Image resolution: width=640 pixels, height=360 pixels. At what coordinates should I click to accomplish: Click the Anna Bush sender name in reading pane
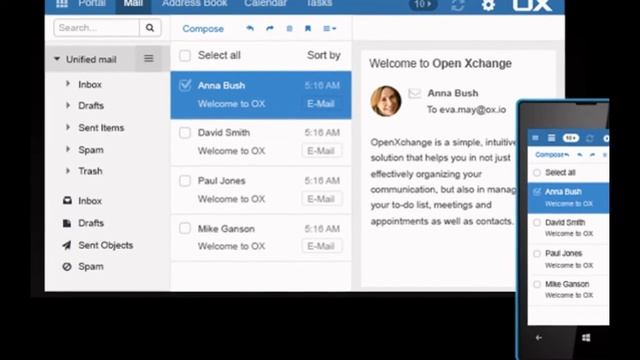coord(453,93)
